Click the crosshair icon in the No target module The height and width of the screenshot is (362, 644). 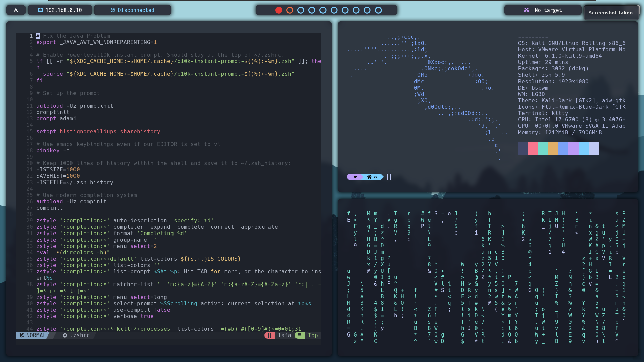pyautogui.click(x=527, y=10)
